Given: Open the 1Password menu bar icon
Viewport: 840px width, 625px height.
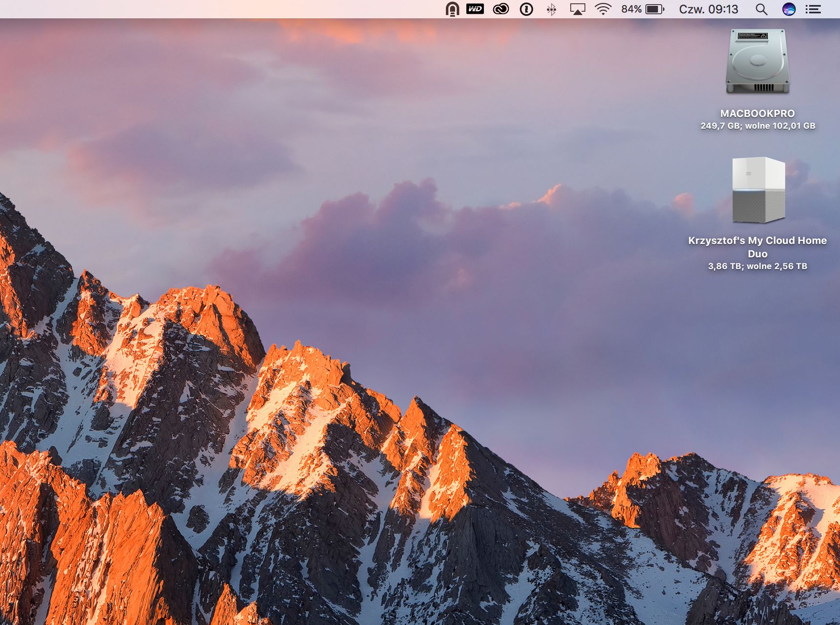Looking at the screenshot, I should (x=526, y=9).
